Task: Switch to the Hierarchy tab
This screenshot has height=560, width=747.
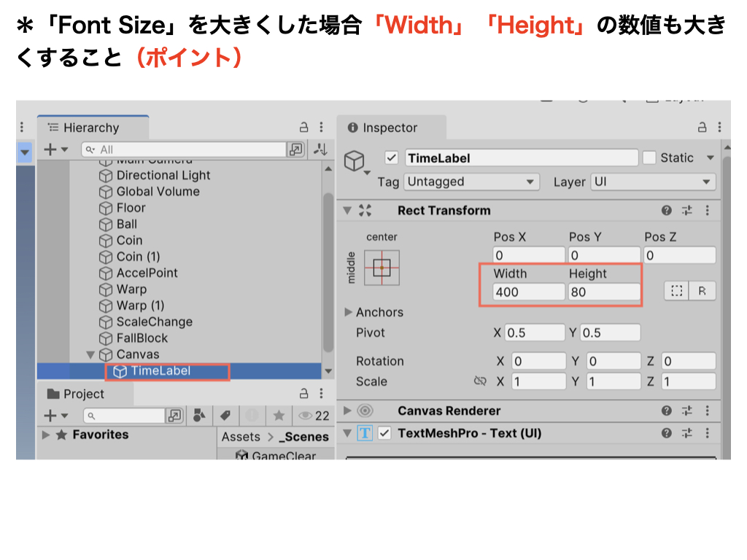Action: click(x=93, y=125)
